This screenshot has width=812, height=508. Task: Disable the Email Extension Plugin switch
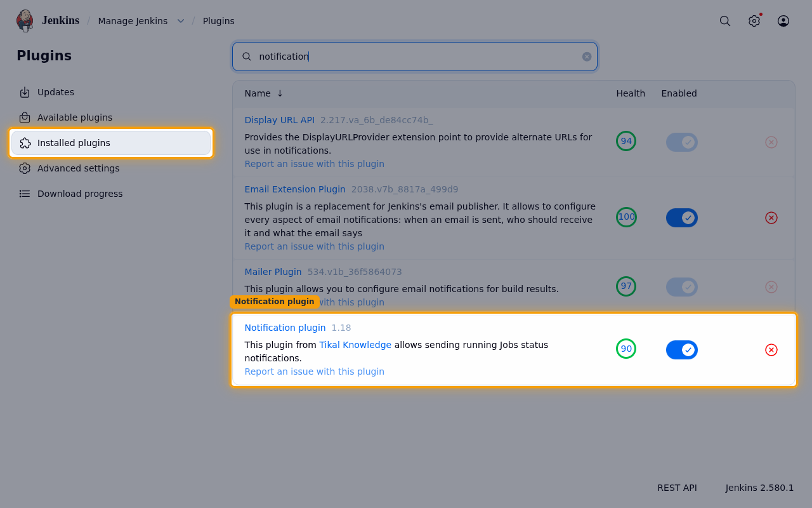(x=682, y=218)
